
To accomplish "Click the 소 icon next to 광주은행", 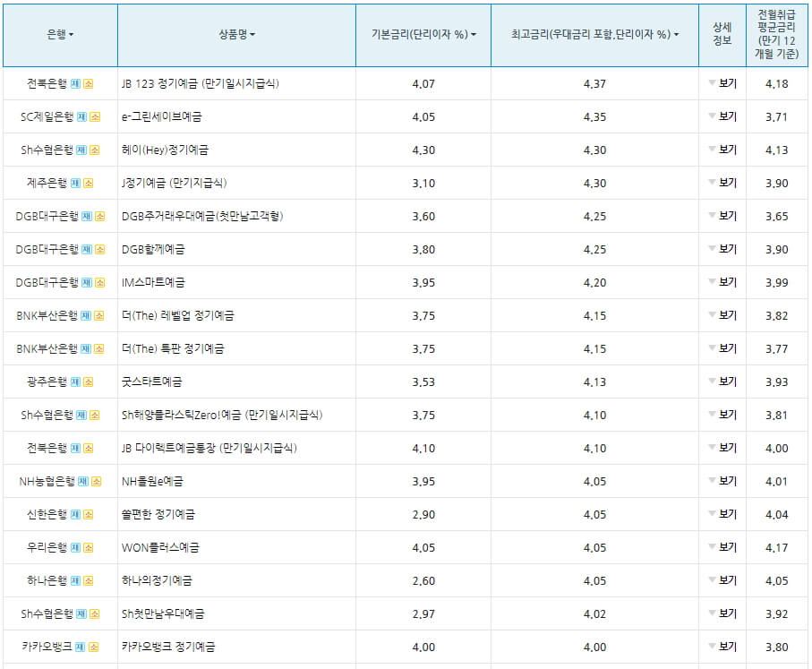I will [88, 381].
